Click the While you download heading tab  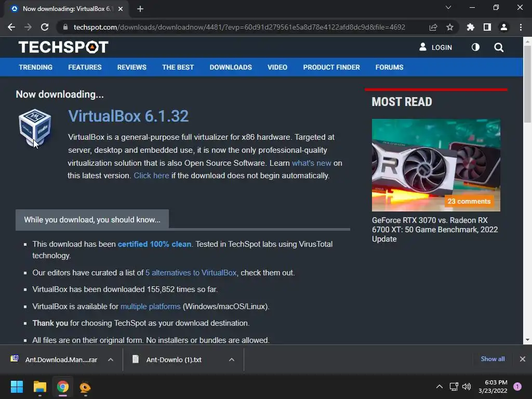pyautogui.click(x=92, y=220)
